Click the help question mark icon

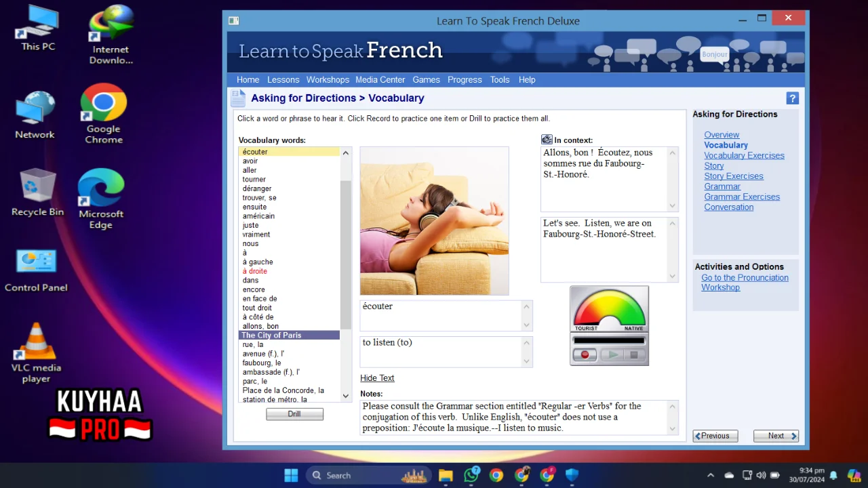click(x=792, y=98)
